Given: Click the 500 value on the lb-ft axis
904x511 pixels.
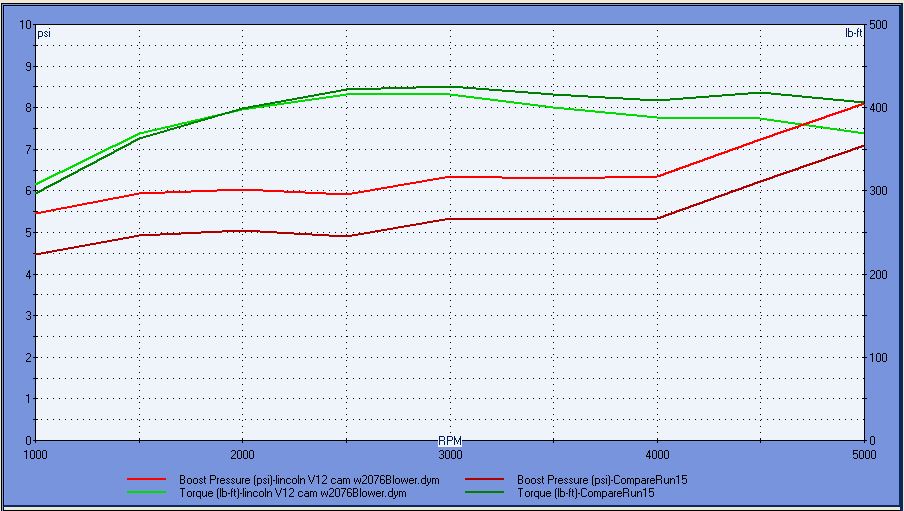Looking at the screenshot, I should point(877,25).
